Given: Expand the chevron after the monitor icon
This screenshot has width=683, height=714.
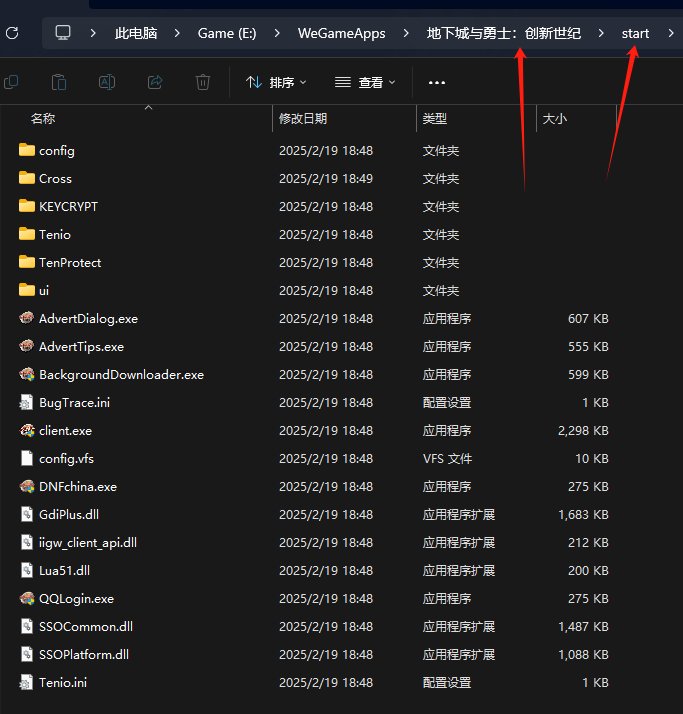Looking at the screenshot, I should pos(93,33).
